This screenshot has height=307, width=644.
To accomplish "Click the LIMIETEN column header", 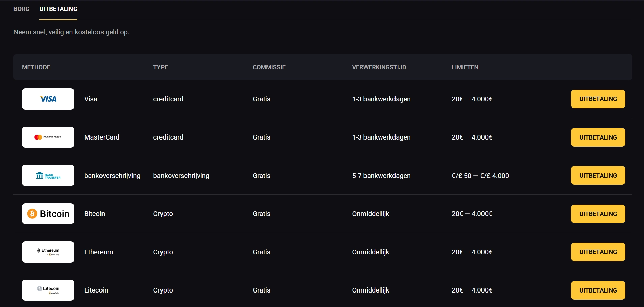I will click(465, 67).
